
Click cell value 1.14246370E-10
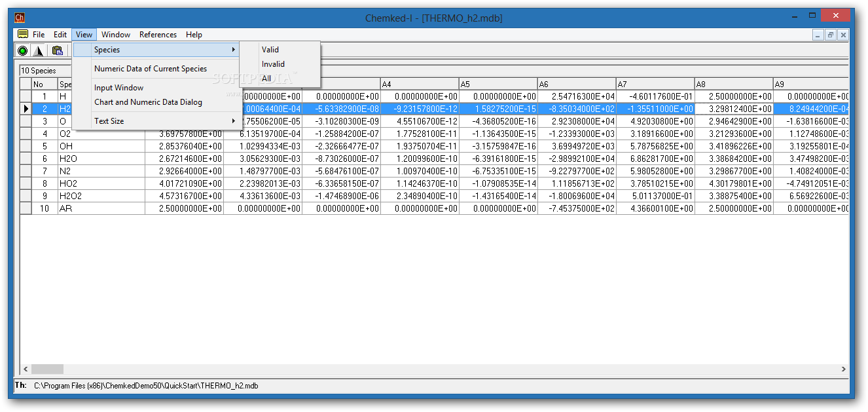(x=420, y=183)
